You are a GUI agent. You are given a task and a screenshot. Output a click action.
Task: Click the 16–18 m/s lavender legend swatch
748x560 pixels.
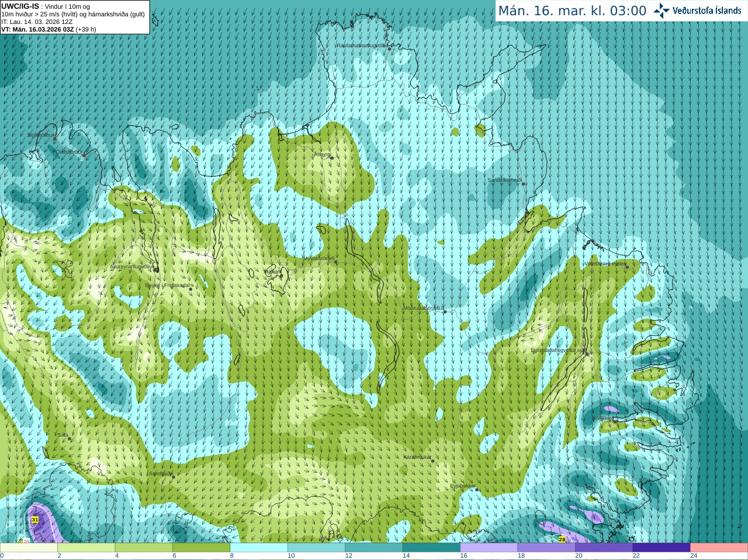tap(489, 548)
